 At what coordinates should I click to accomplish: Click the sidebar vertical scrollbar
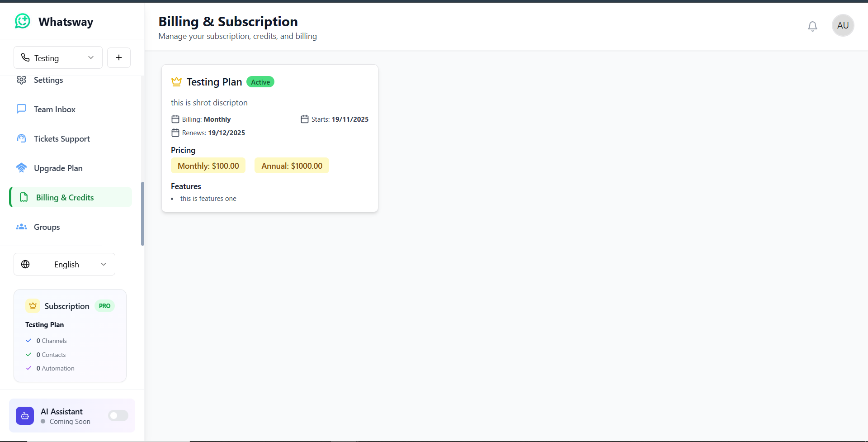pos(143,214)
